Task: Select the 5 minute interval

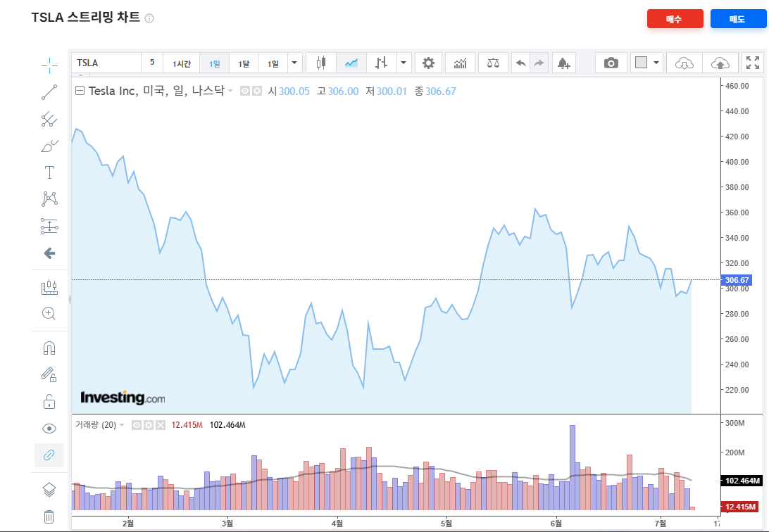Action: pos(152,63)
